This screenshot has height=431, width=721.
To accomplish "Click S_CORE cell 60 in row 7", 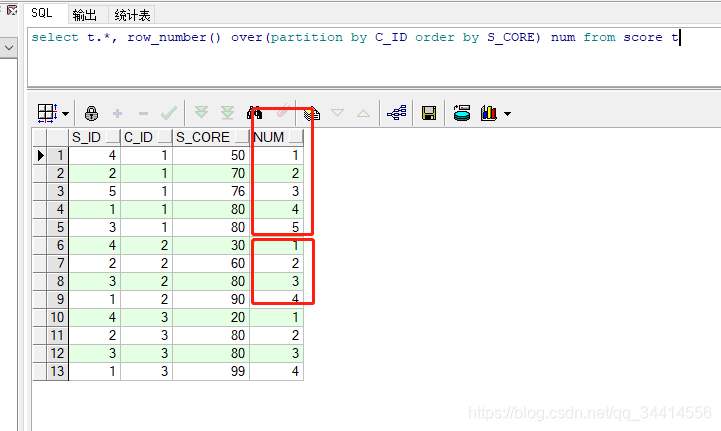I will pyautogui.click(x=211, y=263).
